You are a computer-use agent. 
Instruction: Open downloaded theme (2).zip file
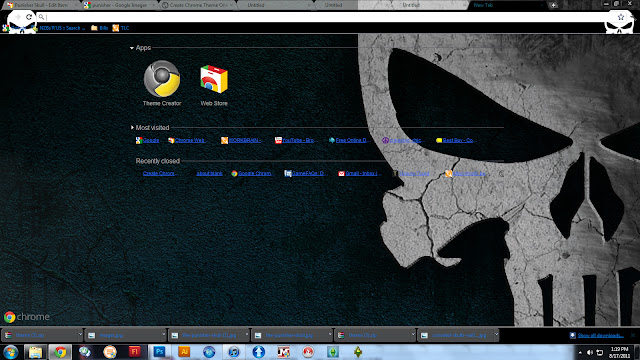39,335
